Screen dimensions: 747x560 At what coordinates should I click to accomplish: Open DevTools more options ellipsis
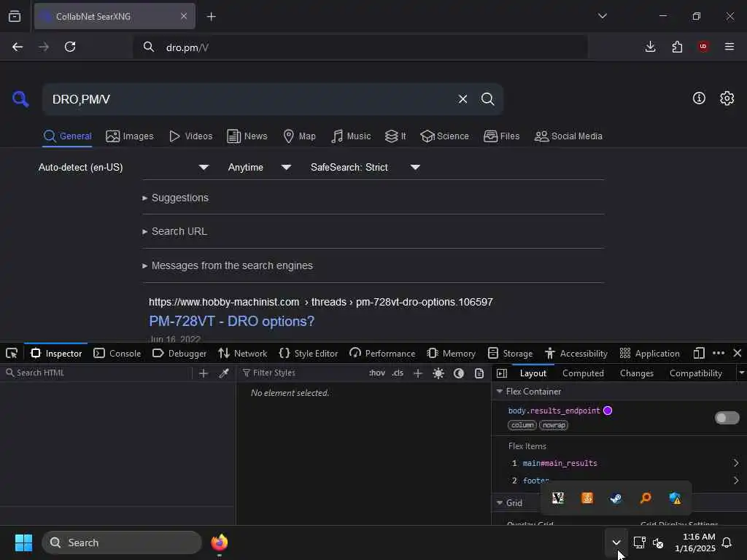[x=719, y=353]
